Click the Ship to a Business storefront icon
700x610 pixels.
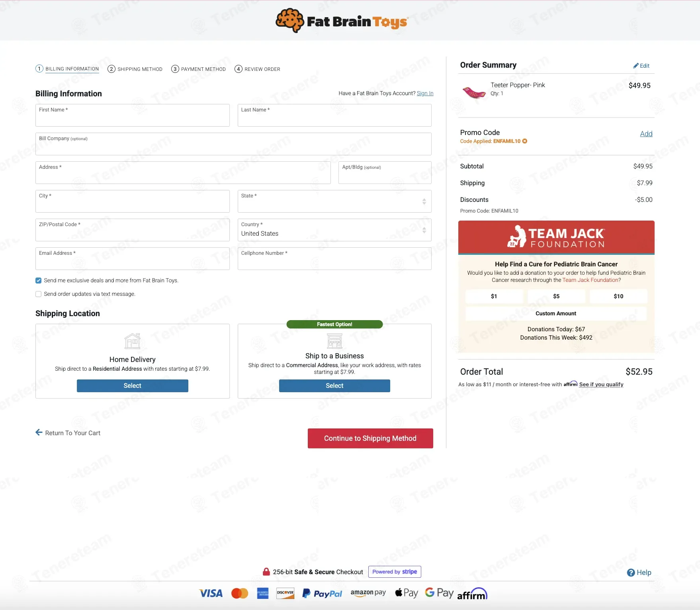pyautogui.click(x=334, y=340)
